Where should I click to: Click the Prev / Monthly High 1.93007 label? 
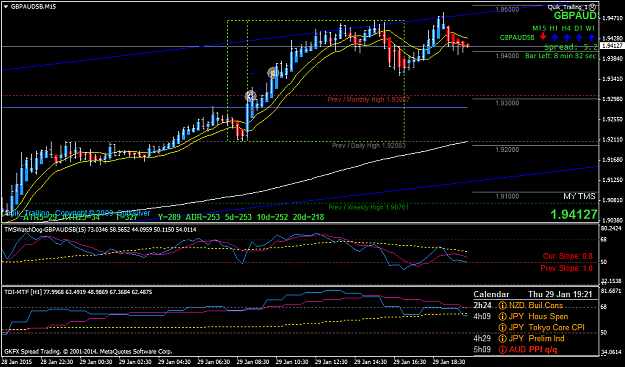point(369,100)
